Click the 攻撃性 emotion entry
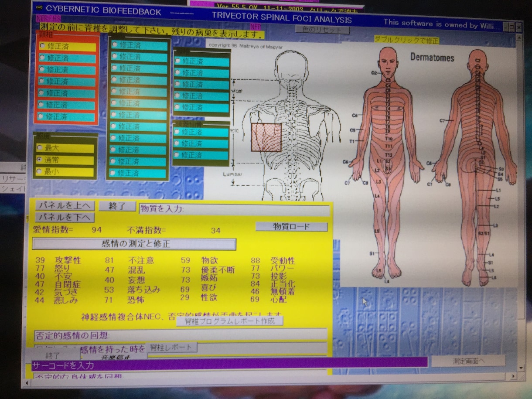This screenshot has width=532, height=399. pyautogui.click(x=68, y=260)
